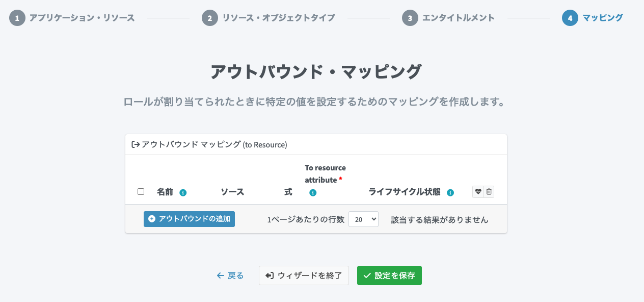Screen dimensions: 644x302
Task: Click the info icon beside ライフサイクル状態
Action: pyautogui.click(x=450, y=193)
